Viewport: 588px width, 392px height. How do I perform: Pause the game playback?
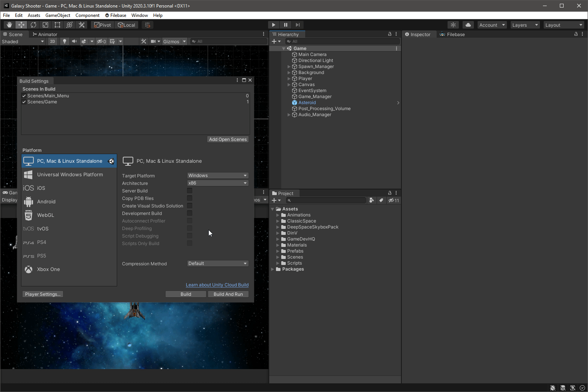(x=285, y=25)
